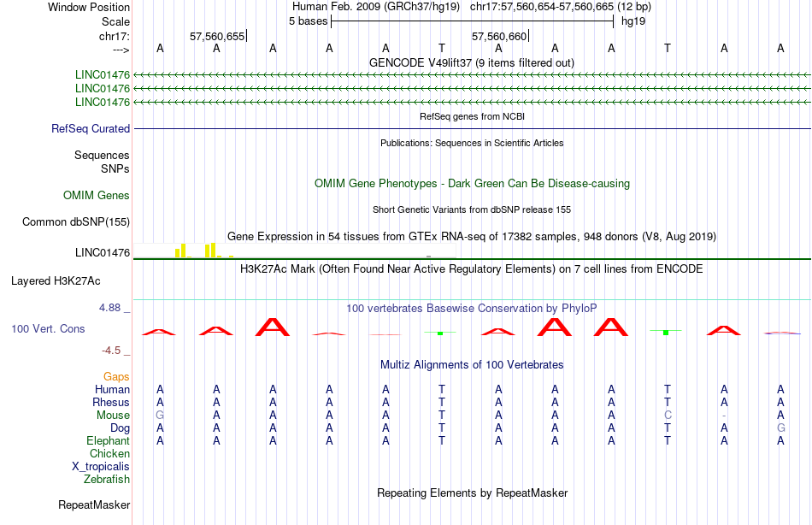Open the H3K27Ac Mark ENCODE track title

[x=472, y=269]
